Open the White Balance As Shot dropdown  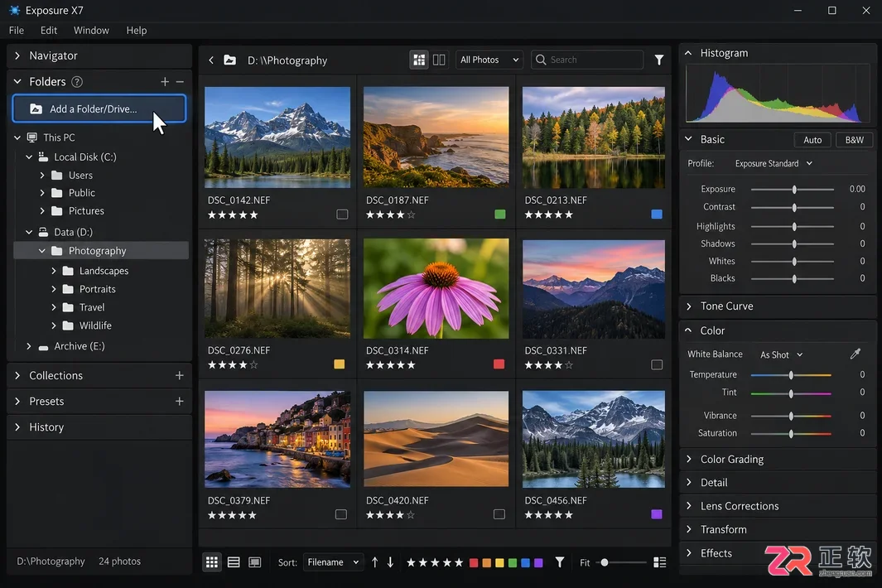(x=781, y=354)
